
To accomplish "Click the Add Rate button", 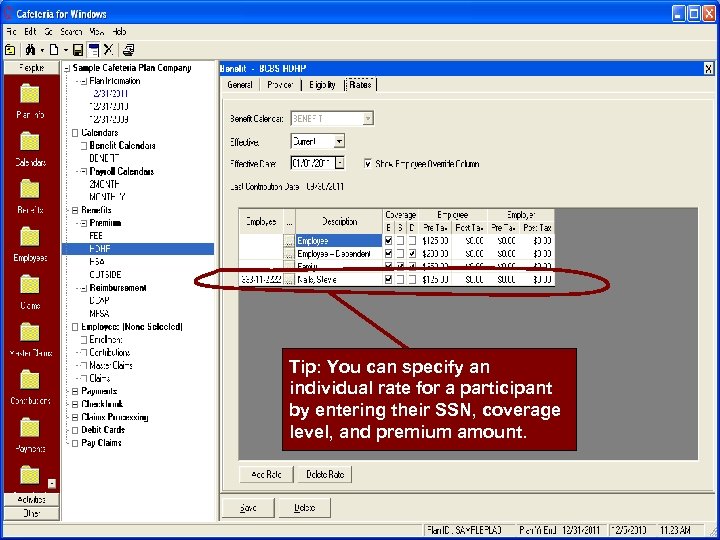I will coord(266,474).
